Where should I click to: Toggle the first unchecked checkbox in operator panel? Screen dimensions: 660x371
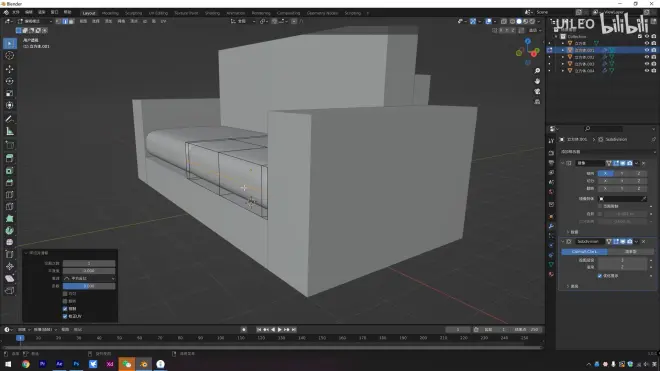(65, 294)
